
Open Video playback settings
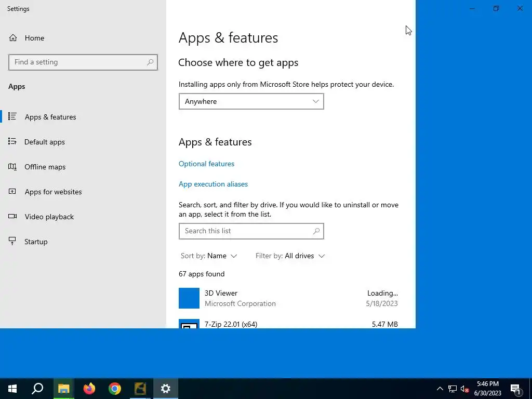tap(49, 217)
